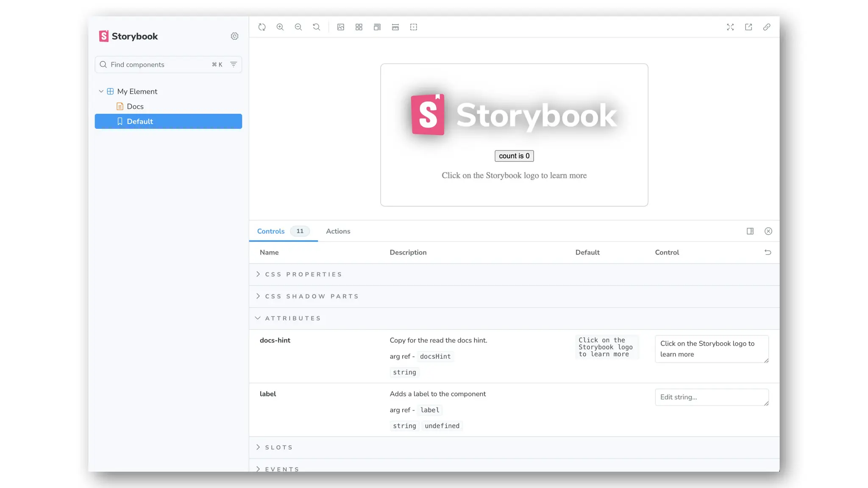This screenshot has width=868, height=488.
Task: Zoom in on the story preview
Action: coord(280,27)
